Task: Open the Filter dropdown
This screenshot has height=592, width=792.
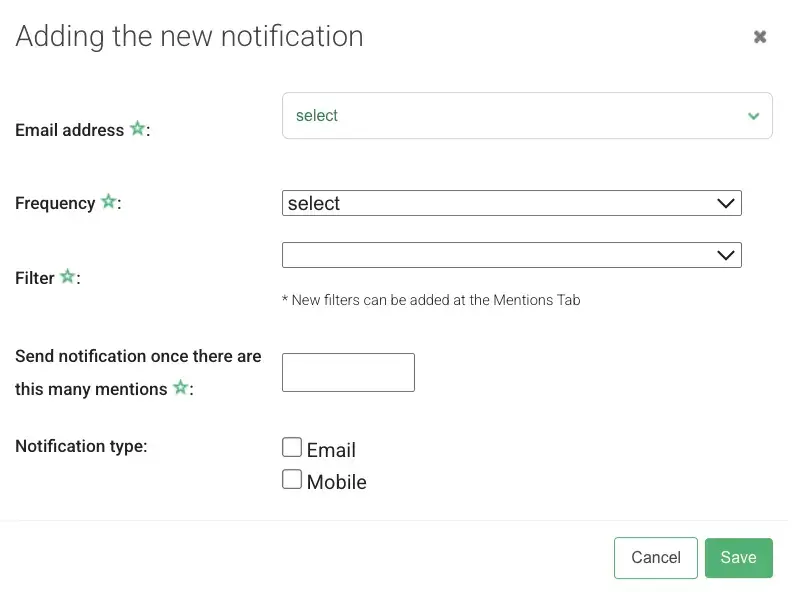Action: (512, 255)
